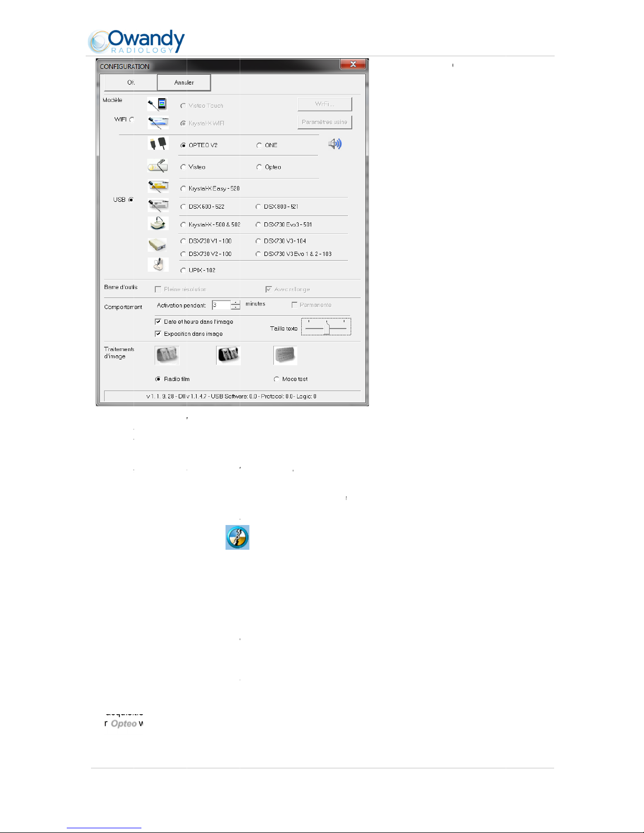Click the Visteo sensor icon
Image resolution: width=644 pixels, height=833 pixels.
[158, 166]
